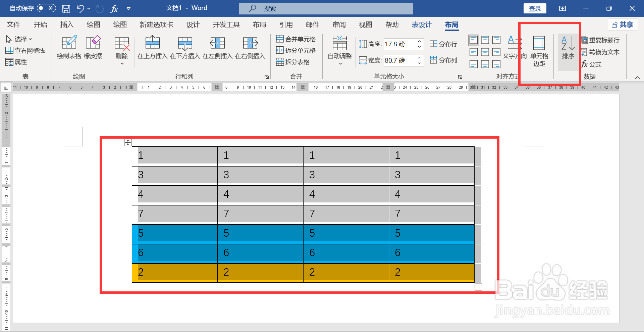The width and height of the screenshot is (644, 332).
Task: Increase row height with the stepper arrow
Action: tap(419, 42)
